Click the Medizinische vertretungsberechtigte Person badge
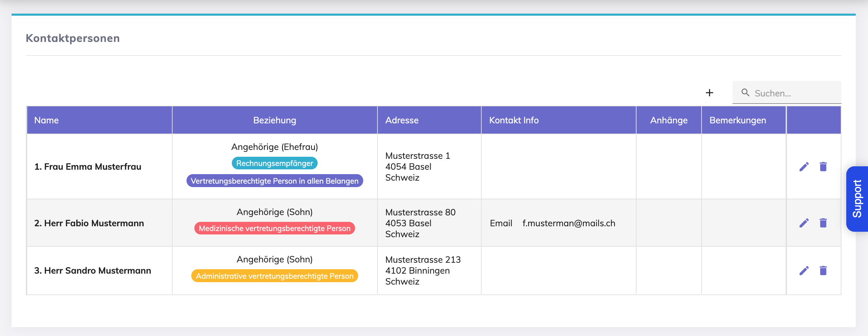The image size is (868, 336). point(275,228)
